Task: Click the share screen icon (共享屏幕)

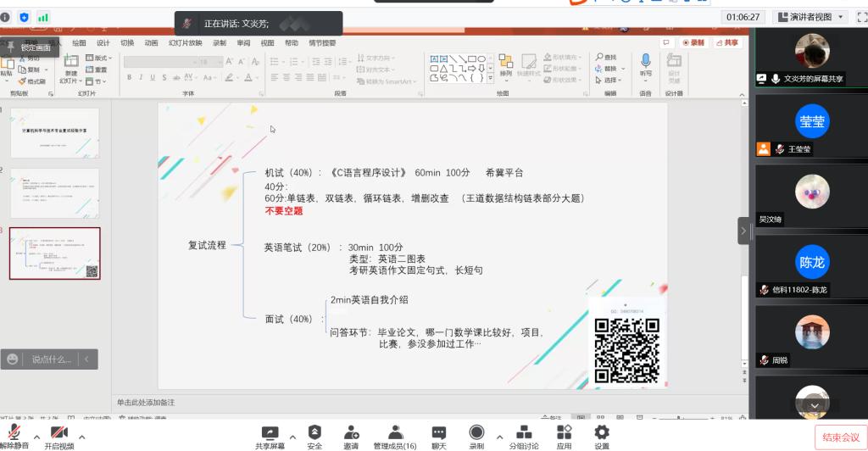Action: [x=270, y=434]
